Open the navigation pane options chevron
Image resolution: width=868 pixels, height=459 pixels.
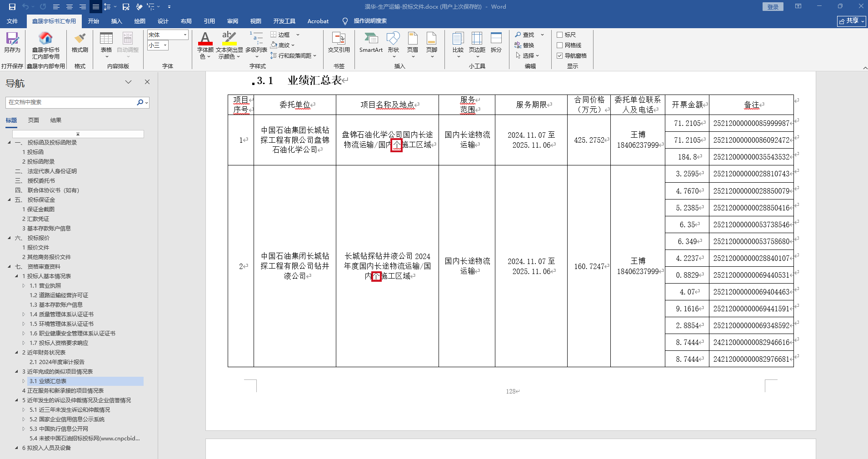[129, 82]
